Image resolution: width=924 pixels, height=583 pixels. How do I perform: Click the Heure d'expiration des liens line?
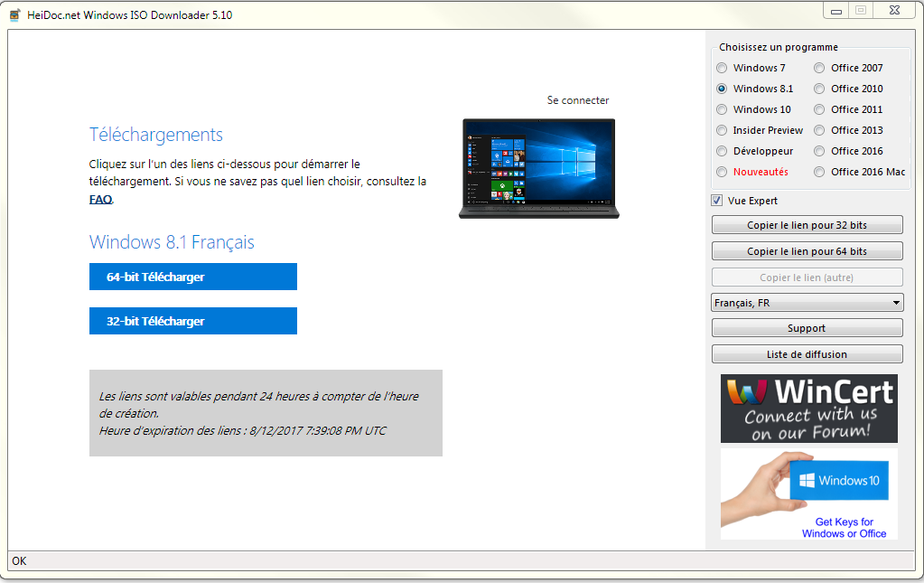click(242, 430)
